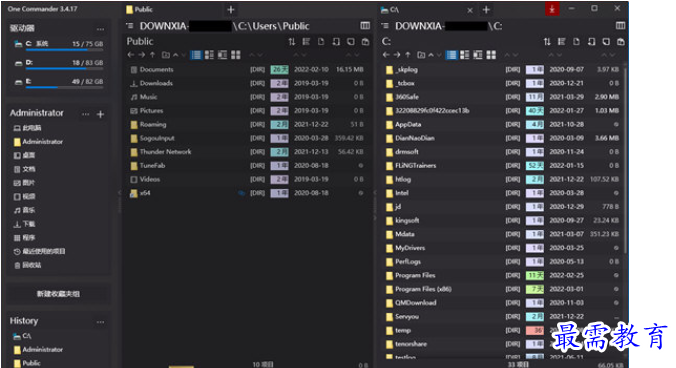Go back in the C: pane
Image resolution: width=676 pixels, height=368 pixels.
(x=386, y=55)
